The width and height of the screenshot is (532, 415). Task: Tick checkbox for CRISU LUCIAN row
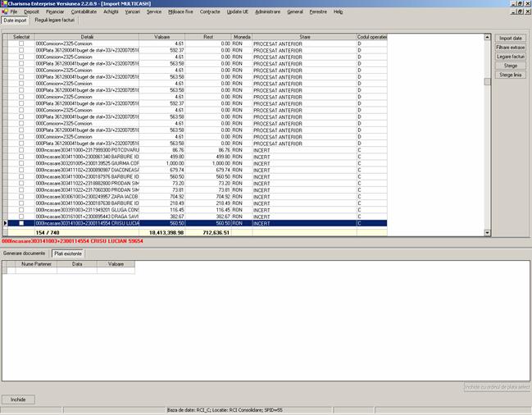coord(21,223)
